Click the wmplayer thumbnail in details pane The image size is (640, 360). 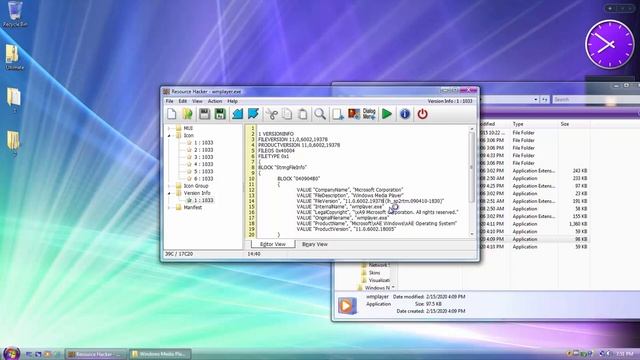tap(347, 305)
